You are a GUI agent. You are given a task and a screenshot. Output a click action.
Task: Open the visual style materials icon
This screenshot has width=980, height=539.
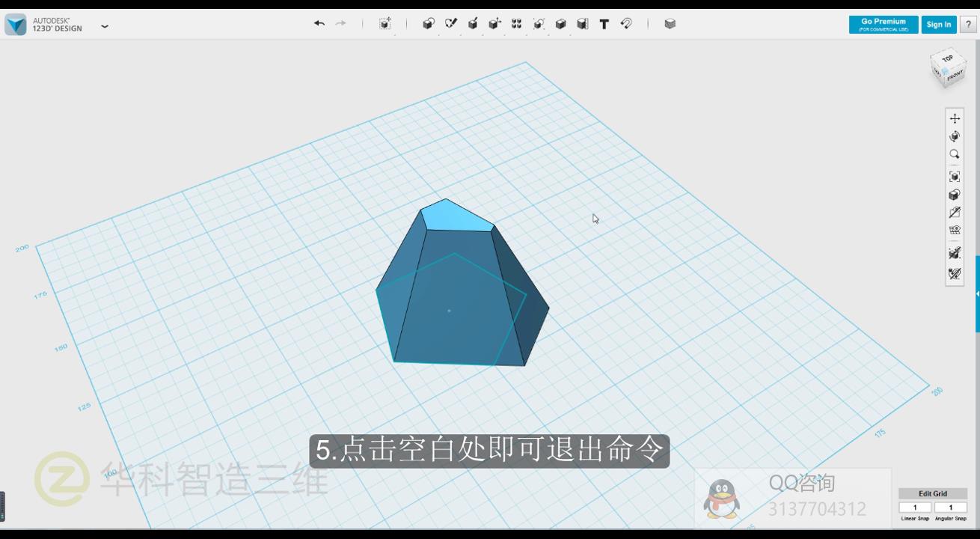(x=955, y=195)
